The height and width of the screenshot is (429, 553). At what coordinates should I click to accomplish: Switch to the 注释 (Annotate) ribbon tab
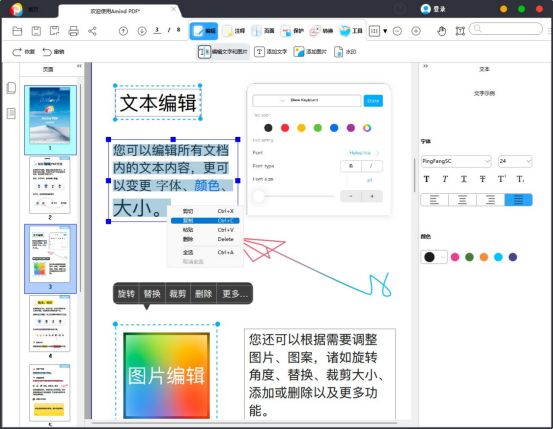tap(234, 31)
